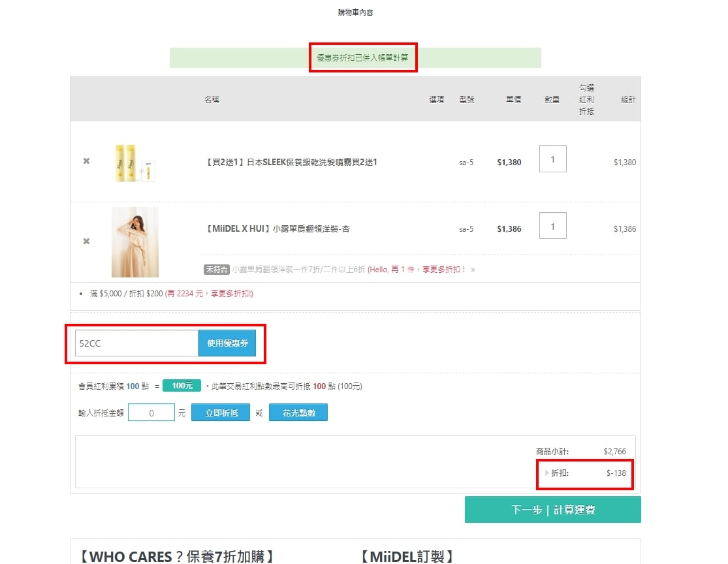728x564 pixels.
Task: Proceed with 下一步 | 計算運費 button
Action: [552, 510]
